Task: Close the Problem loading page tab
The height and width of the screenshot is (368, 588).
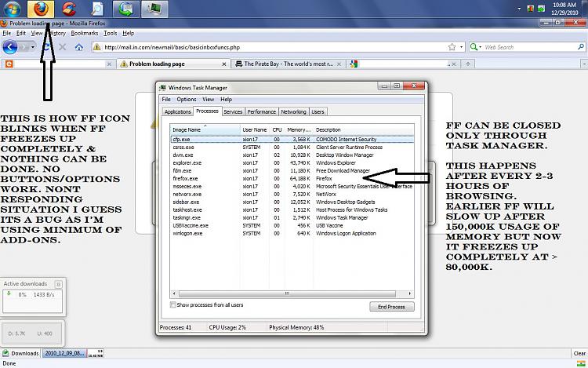Action: point(224,64)
